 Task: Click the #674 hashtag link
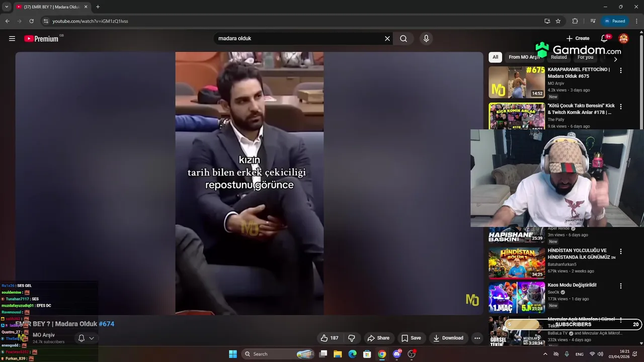[106, 324]
